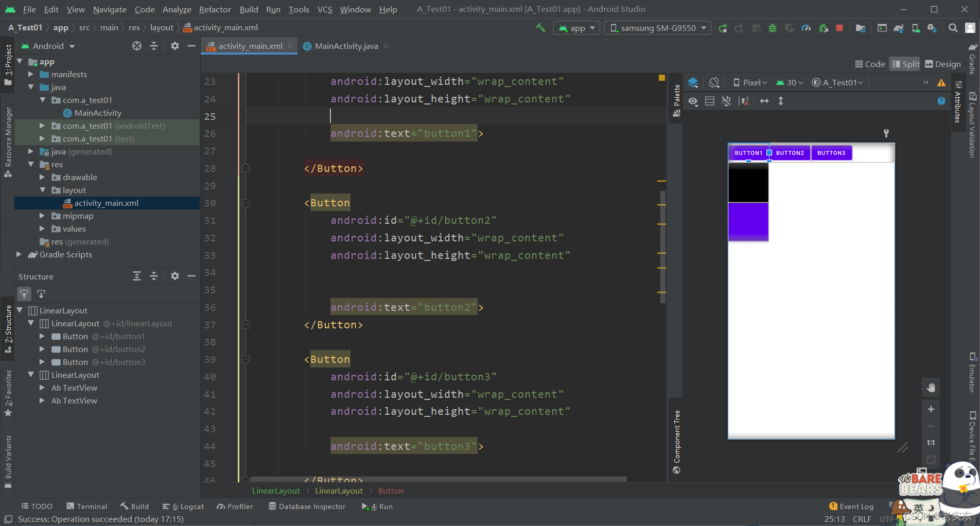Click the Project Structure folder icon

tap(861, 28)
